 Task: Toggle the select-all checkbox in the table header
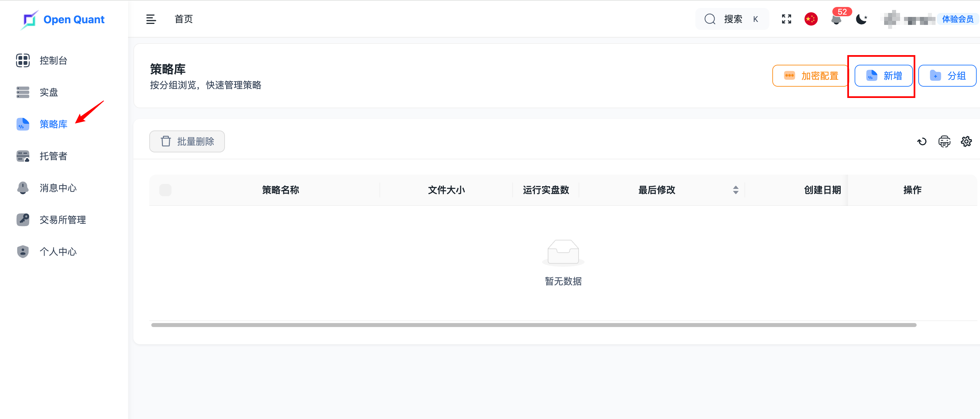pos(165,190)
